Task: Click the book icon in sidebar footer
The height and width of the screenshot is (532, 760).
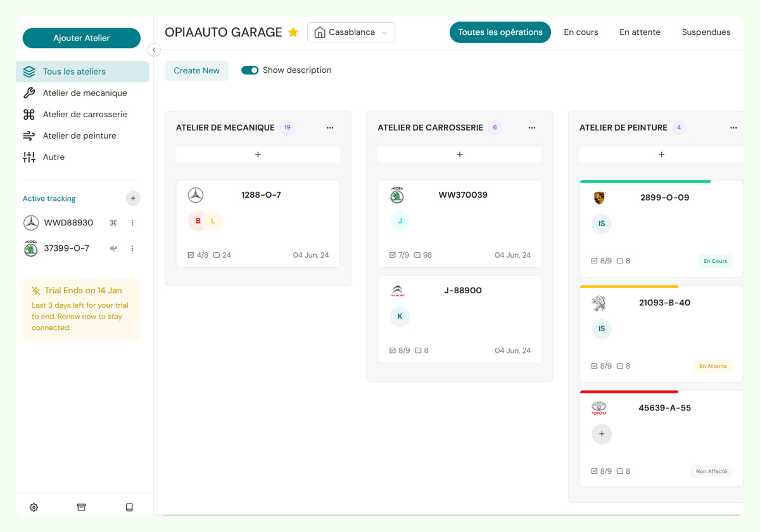Action: 129,507
